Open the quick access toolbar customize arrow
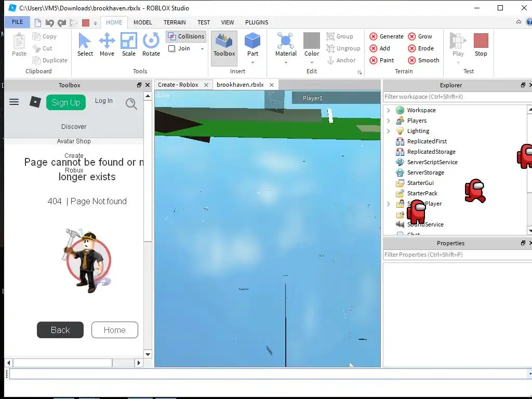This screenshot has height=399, width=532. point(96,23)
